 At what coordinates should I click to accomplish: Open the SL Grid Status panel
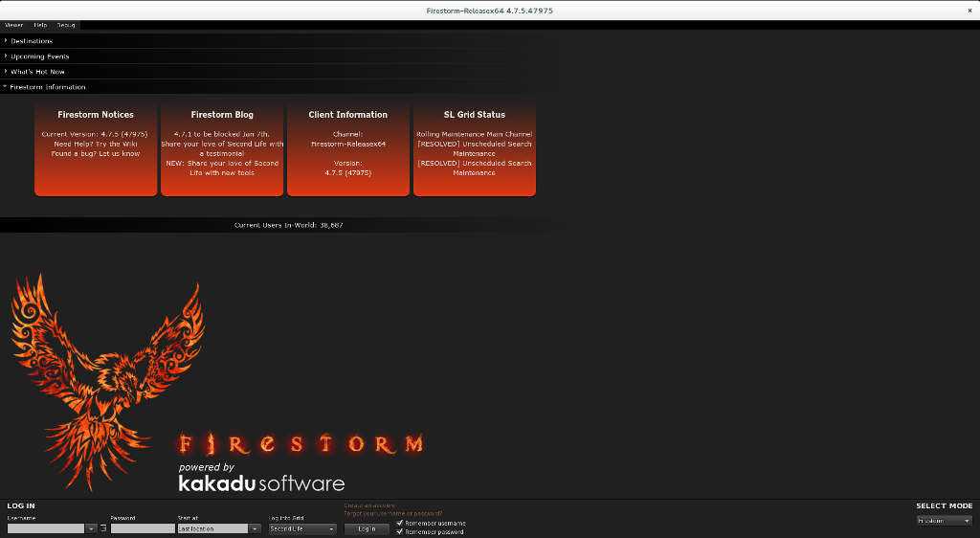coord(475,148)
